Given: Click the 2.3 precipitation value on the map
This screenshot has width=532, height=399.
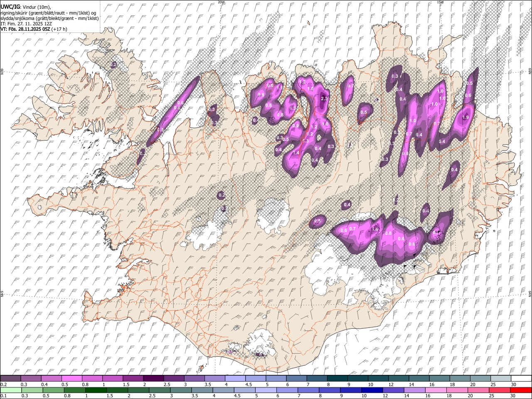Looking at the screenshot, I should 325,99.
